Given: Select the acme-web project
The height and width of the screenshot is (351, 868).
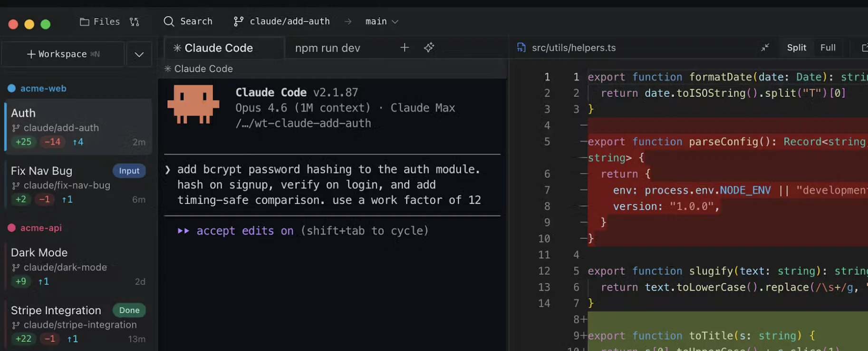Looking at the screenshot, I should pos(43,88).
